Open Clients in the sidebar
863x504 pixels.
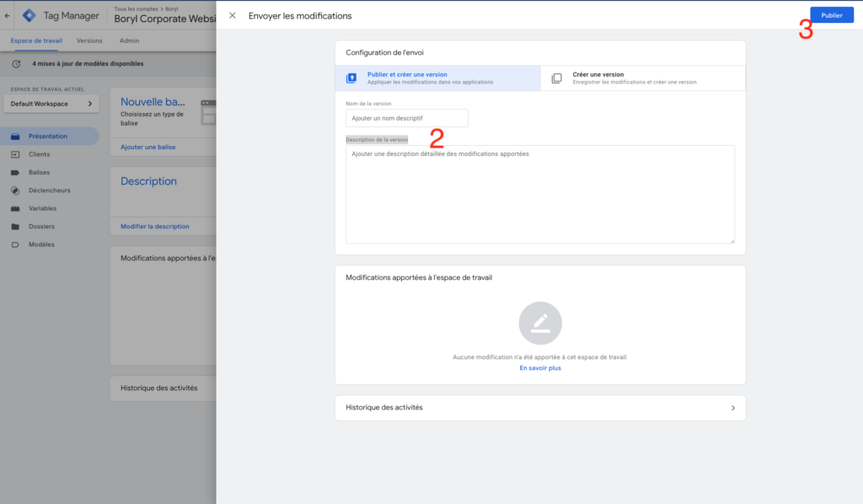click(39, 154)
